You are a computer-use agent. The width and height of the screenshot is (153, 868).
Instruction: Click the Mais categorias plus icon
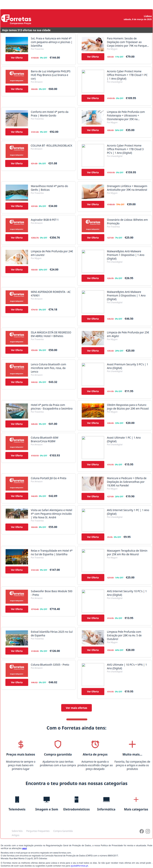point(136,799)
